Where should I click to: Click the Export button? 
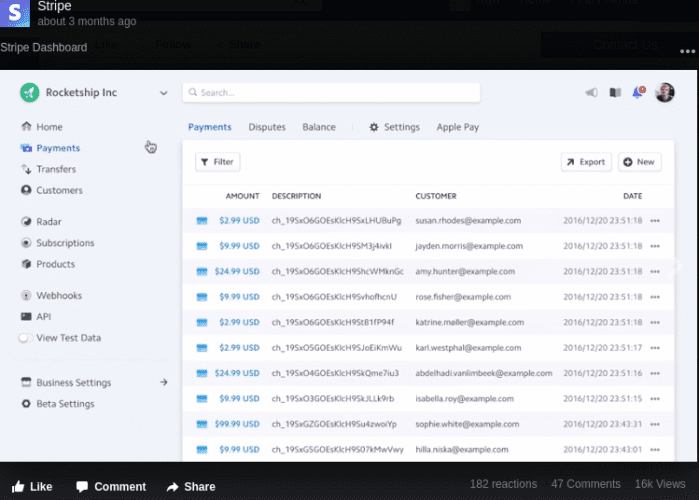point(585,161)
